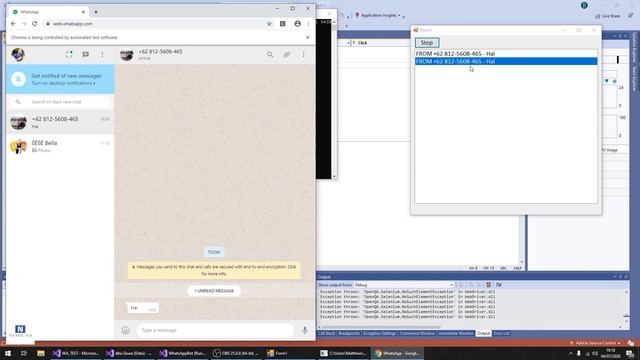Viewport: 640px width, 360px height.
Task: Switch to the Immediate Window tab
Action: coord(456,333)
